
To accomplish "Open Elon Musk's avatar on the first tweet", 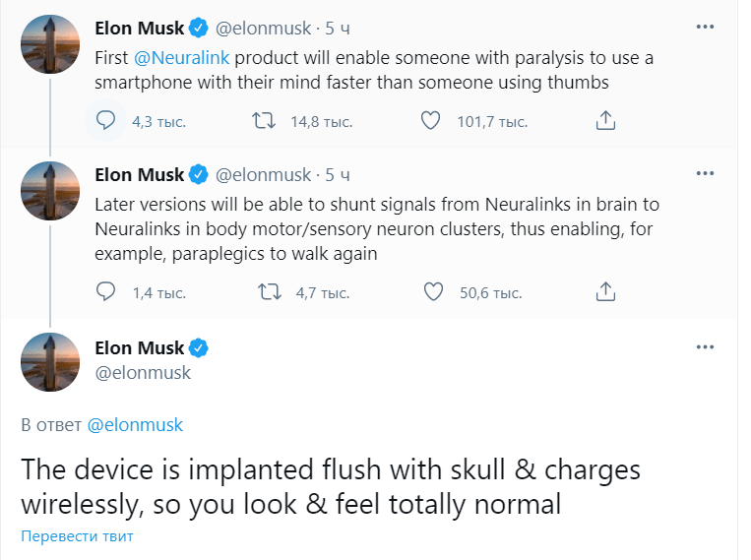I will (x=50, y=44).
